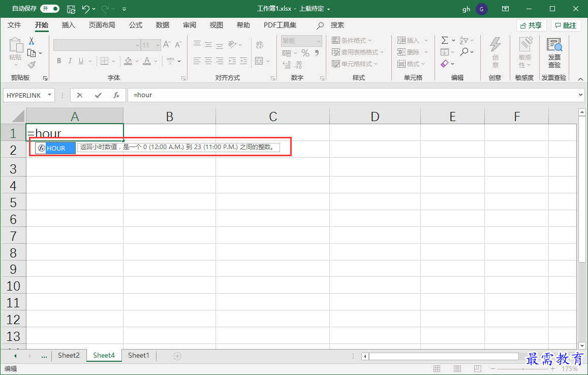The height and width of the screenshot is (375, 588).
Task: Click the Decrease font size icon
Action: (178, 45)
